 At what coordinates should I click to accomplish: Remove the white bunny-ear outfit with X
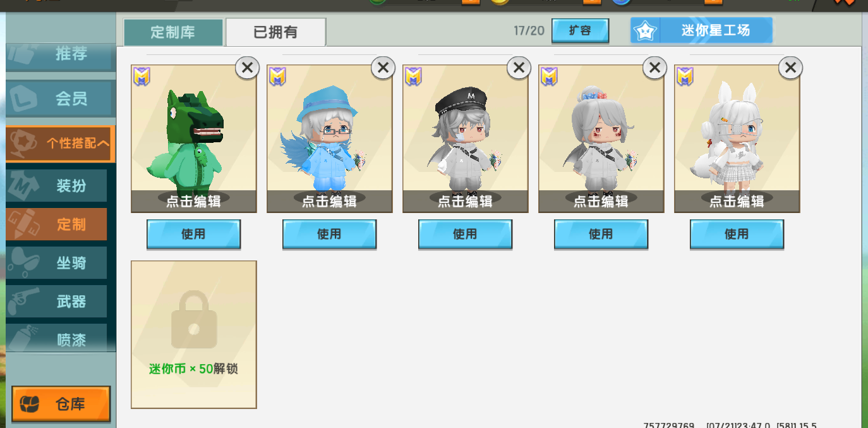click(x=790, y=68)
